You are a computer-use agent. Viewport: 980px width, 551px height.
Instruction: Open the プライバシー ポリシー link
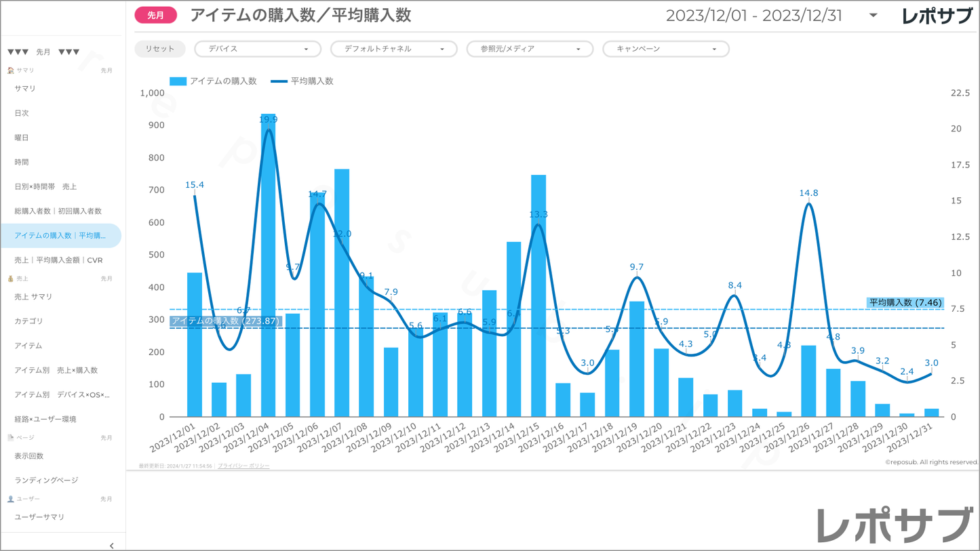click(x=243, y=466)
